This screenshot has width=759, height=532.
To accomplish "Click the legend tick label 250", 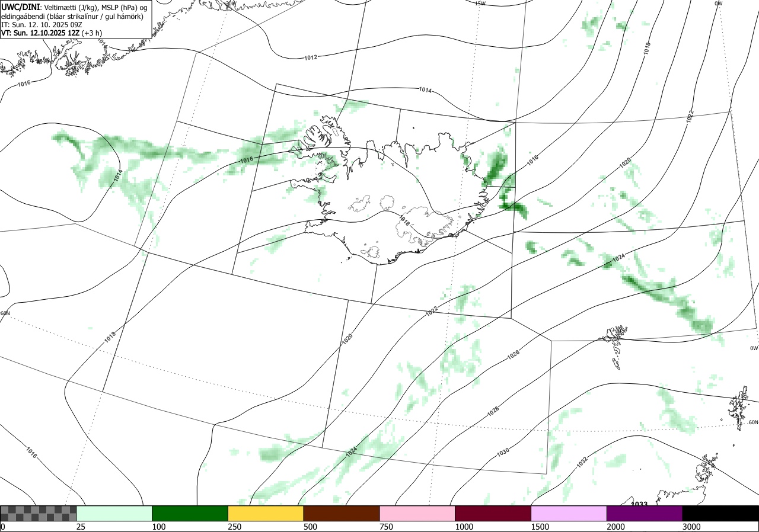I will (x=235, y=527).
